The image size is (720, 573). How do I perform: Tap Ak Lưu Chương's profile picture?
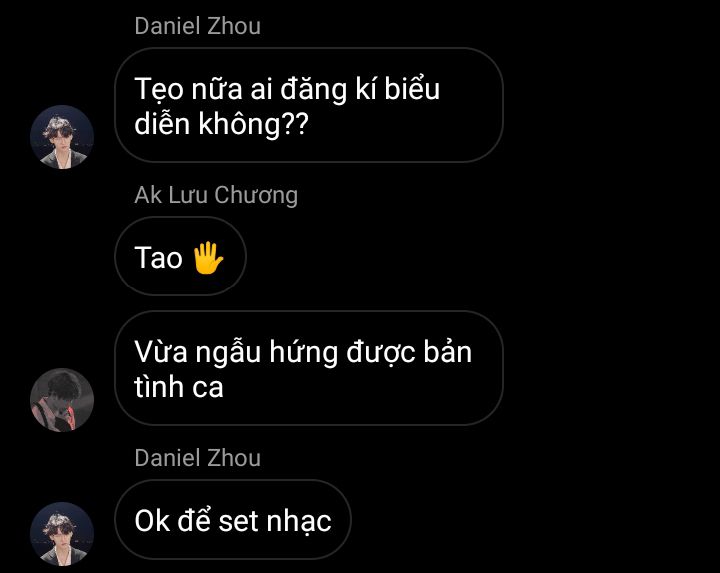tap(62, 400)
